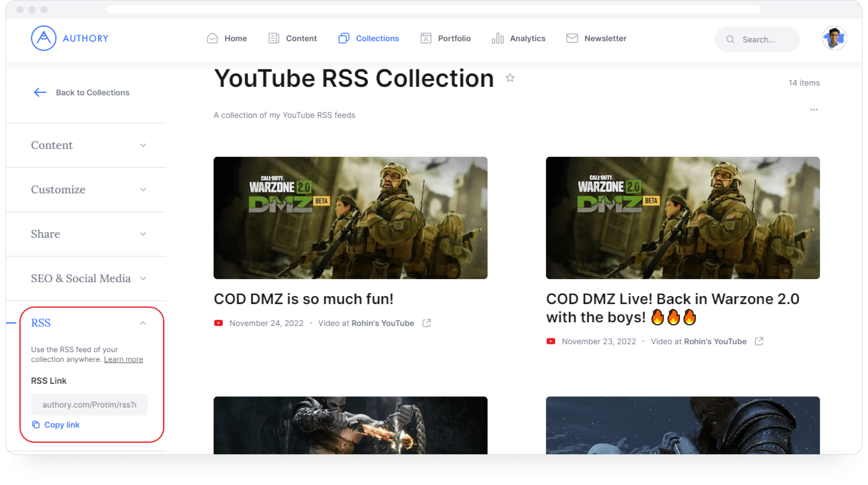
Task: Toggle the Share sidebar section
Action: coord(88,233)
